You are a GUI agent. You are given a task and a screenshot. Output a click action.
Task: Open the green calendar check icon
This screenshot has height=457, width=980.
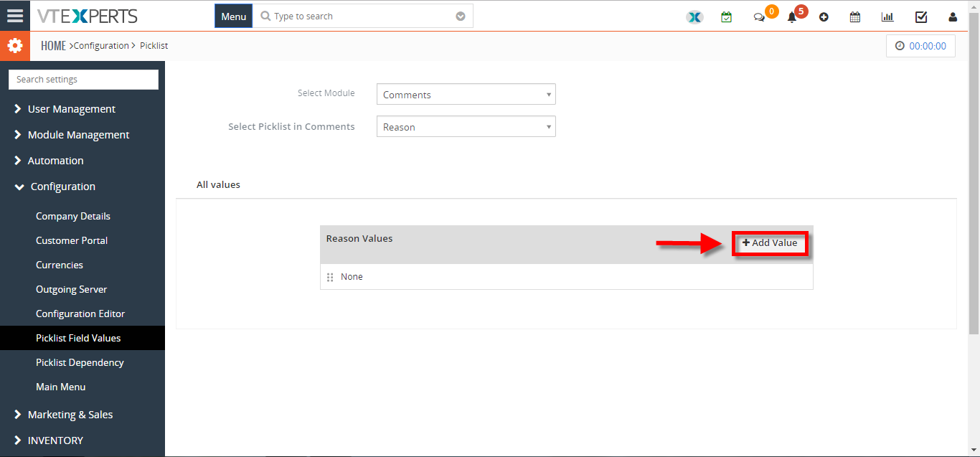(727, 17)
